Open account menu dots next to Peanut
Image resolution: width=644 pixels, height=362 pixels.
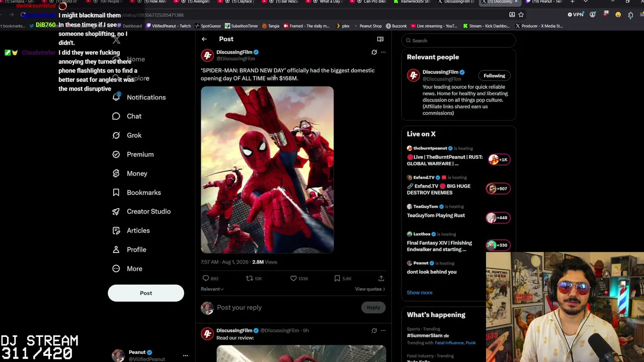coord(185,356)
